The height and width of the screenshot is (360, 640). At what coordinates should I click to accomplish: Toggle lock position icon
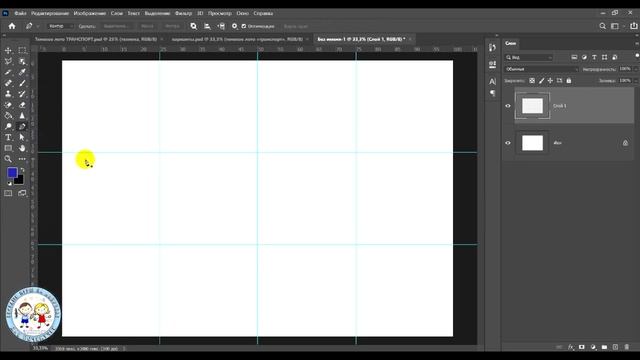tap(550, 81)
